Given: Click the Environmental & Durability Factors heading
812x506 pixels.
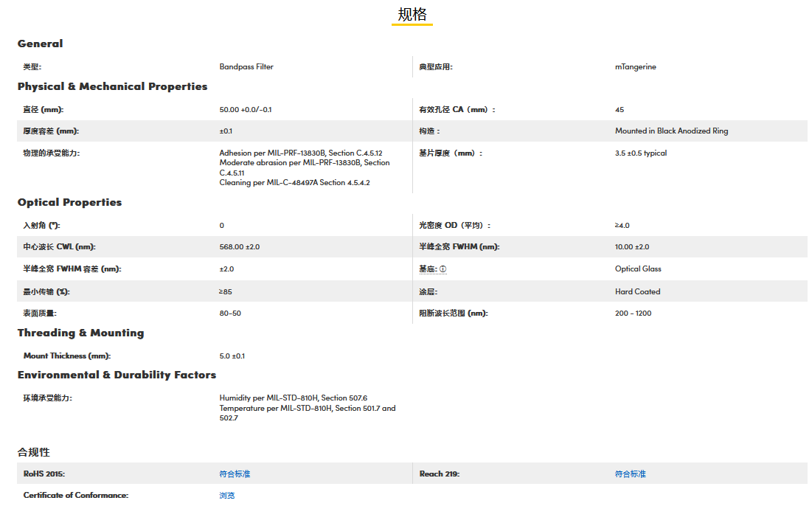Looking at the screenshot, I should 117,375.
